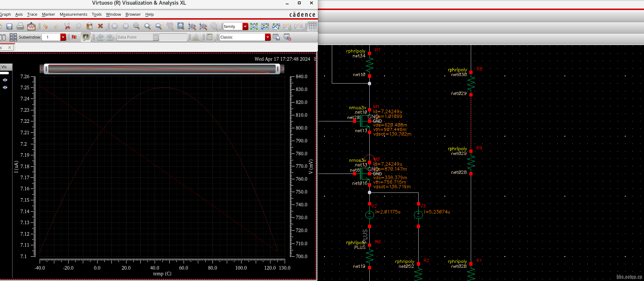Select current source V2 in the schematic
This screenshot has height=281, width=644.
(369, 215)
